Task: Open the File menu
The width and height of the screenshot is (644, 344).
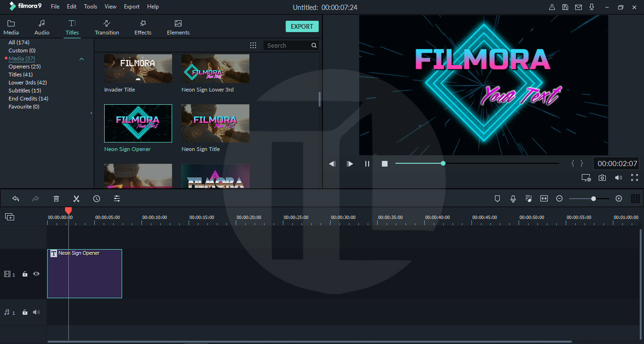Action: pos(55,7)
